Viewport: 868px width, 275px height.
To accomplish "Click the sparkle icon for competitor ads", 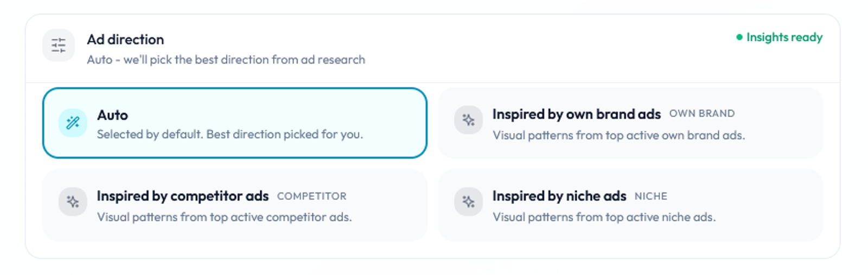I will (x=73, y=202).
